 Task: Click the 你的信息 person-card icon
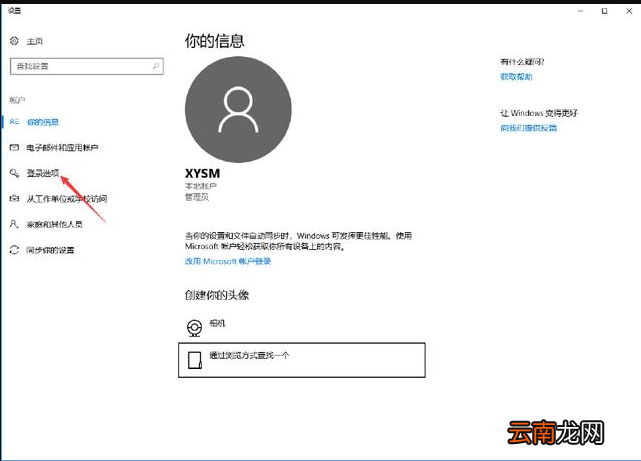coord(14,122)
